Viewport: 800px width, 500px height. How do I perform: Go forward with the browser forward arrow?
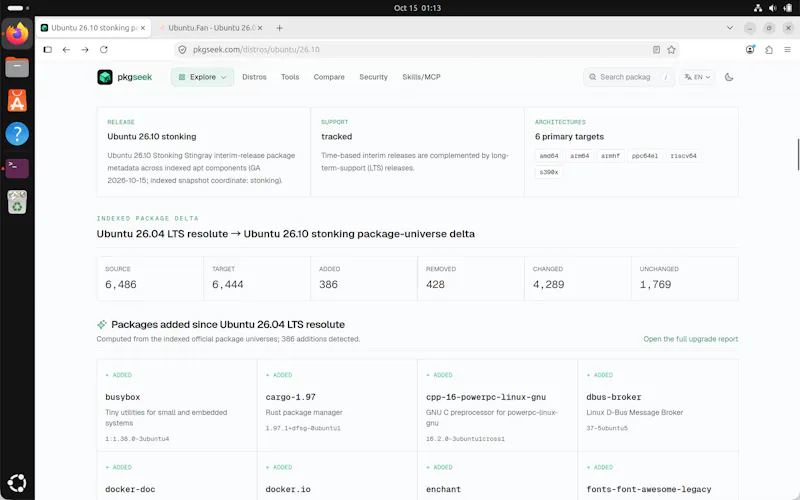pos(85,49)
